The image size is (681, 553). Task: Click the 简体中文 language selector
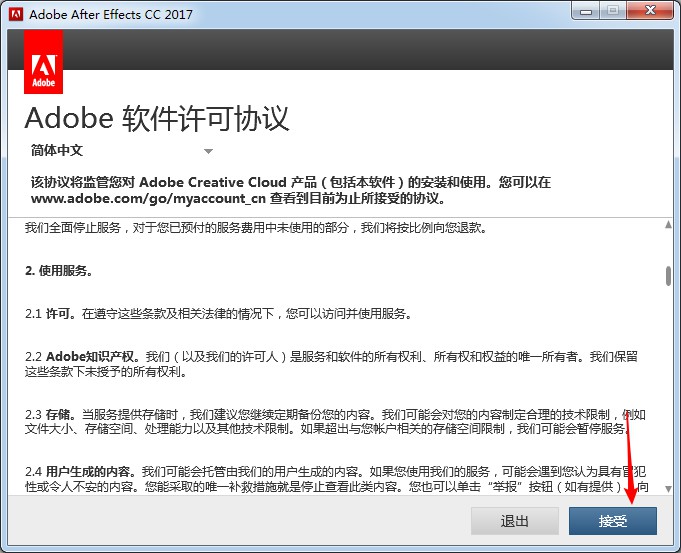58,151
